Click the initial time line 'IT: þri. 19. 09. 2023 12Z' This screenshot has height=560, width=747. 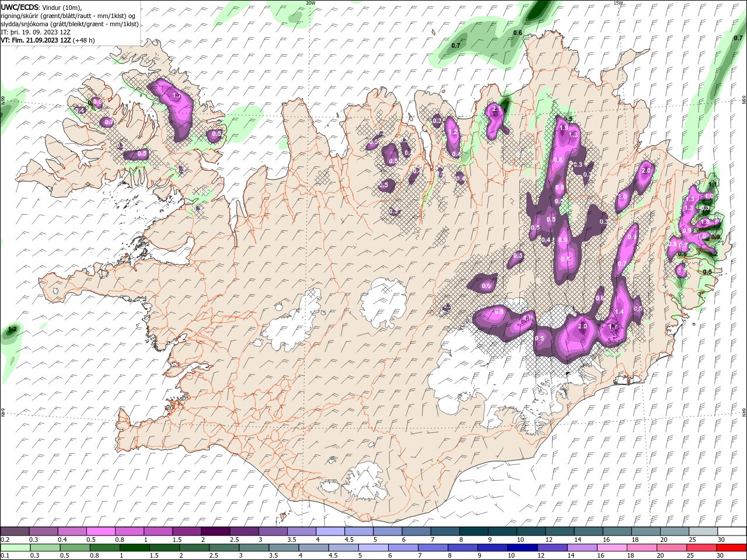point(36,32)
